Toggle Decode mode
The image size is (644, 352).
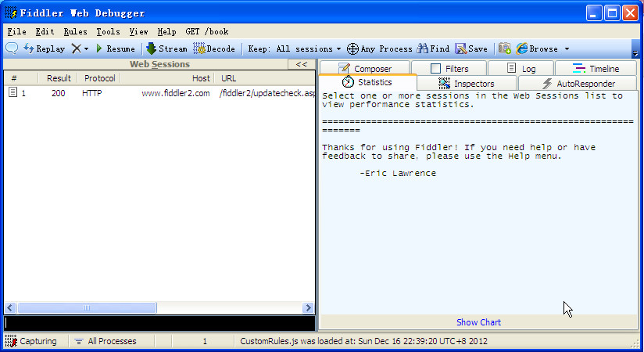(x=214, y=48)
